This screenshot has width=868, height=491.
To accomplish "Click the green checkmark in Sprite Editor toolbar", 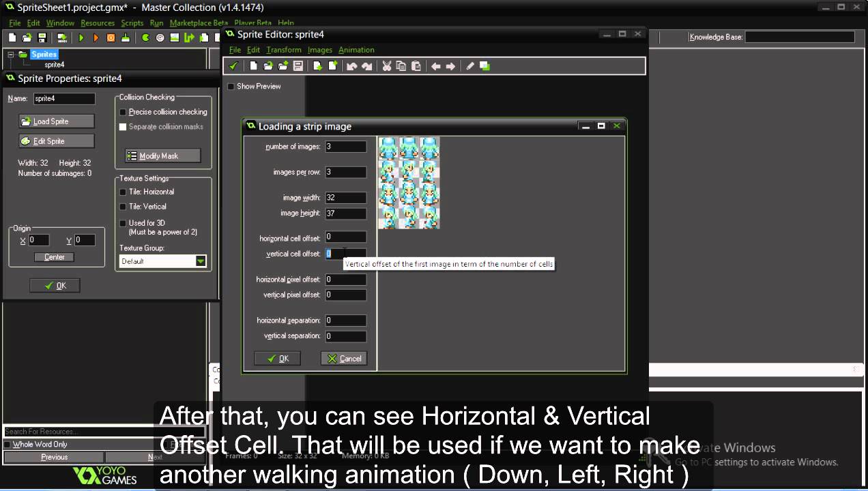I will click(x=233, y=66).
